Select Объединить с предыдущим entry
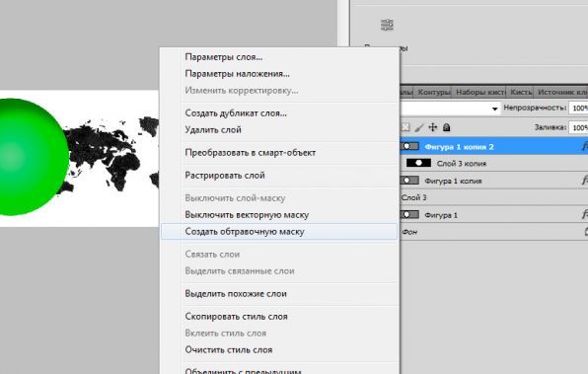 pos(243,371)
